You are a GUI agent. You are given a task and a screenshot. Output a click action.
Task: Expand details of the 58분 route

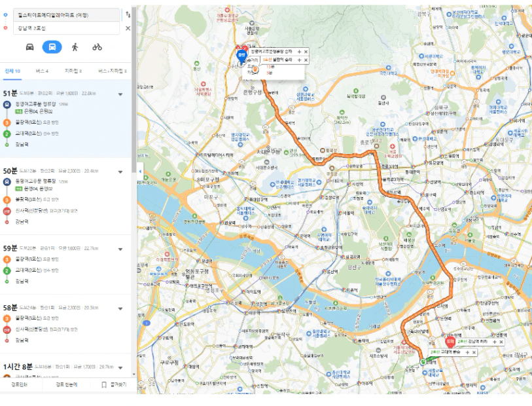coord(120,308)
